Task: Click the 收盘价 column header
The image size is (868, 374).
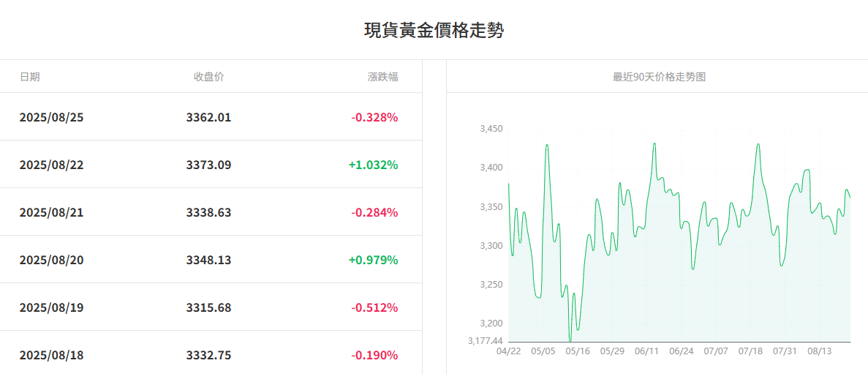Action: [x=208, y=77]
